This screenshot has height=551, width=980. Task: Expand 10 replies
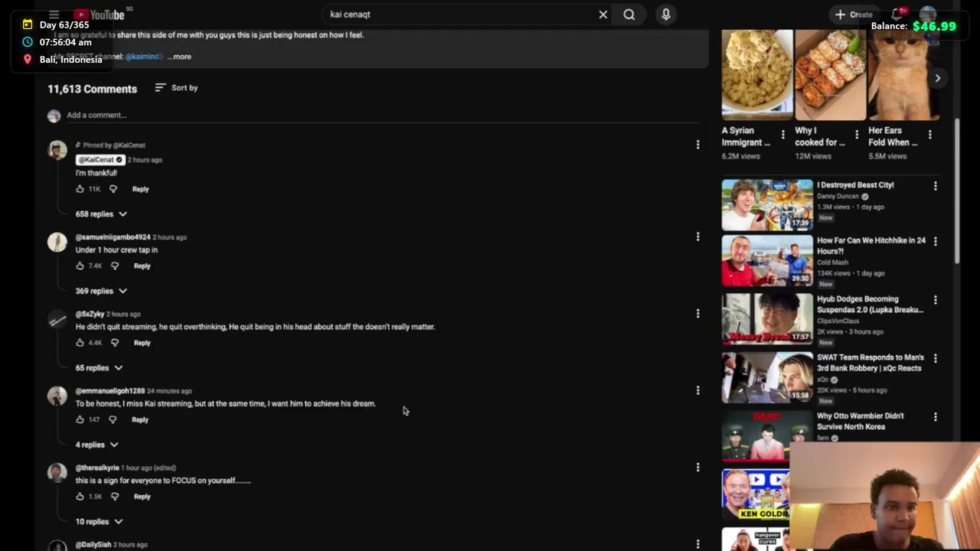pos(99,522)
